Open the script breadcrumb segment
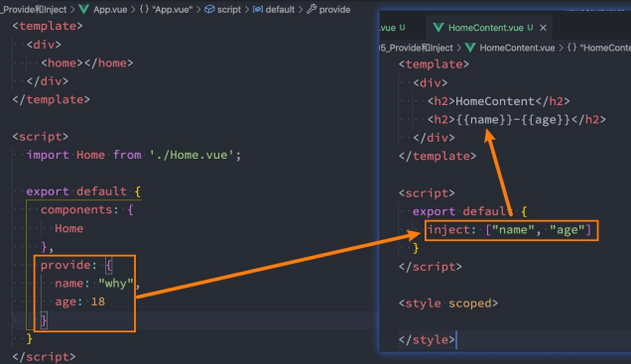The width and height of the screenshot is (631, 364). (229, 9)
